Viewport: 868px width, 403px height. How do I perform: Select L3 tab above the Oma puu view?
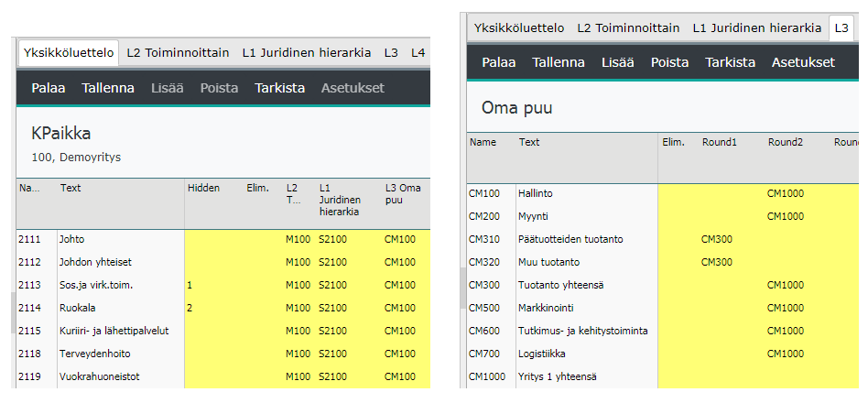click(x=841, y=28)
